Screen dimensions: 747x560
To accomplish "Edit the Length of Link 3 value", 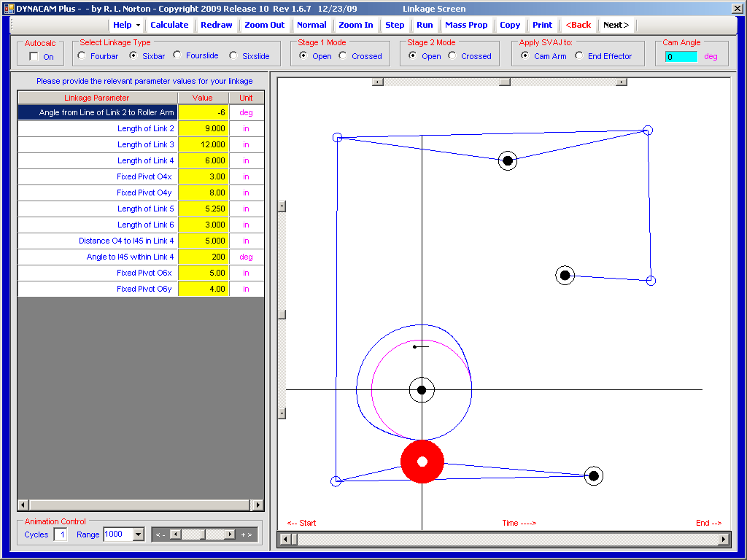I will click(x=204, y=145).
